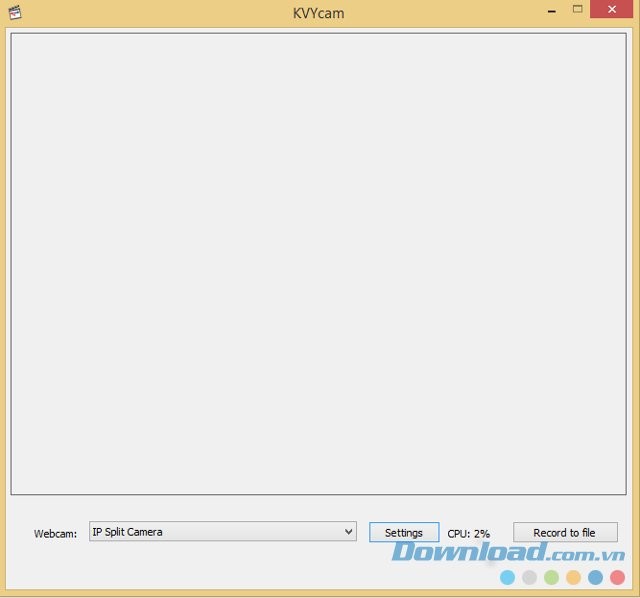Click the empty title bar area left of KVYcam
640x598 pixels.
(150, 13)
